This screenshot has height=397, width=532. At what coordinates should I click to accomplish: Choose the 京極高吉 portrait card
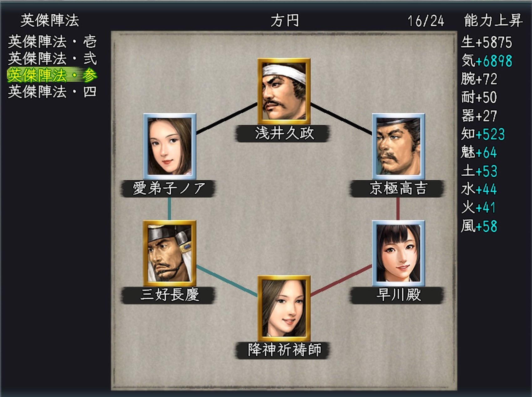(398, 147)
